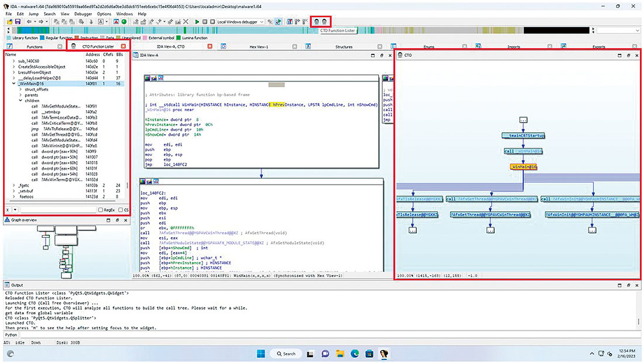
Task: Click the CTO Function Lister toolbar icon
Action: tap(316, 21)
